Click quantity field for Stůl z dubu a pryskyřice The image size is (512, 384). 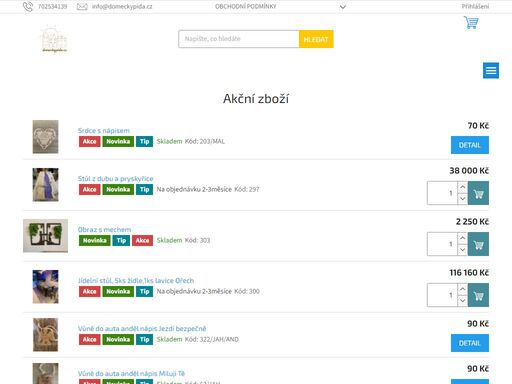pyautogui.click(x=442, y=193)
